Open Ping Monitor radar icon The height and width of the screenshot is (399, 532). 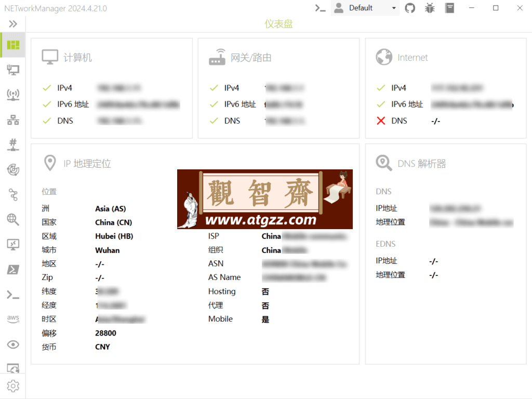pos(13,170)
